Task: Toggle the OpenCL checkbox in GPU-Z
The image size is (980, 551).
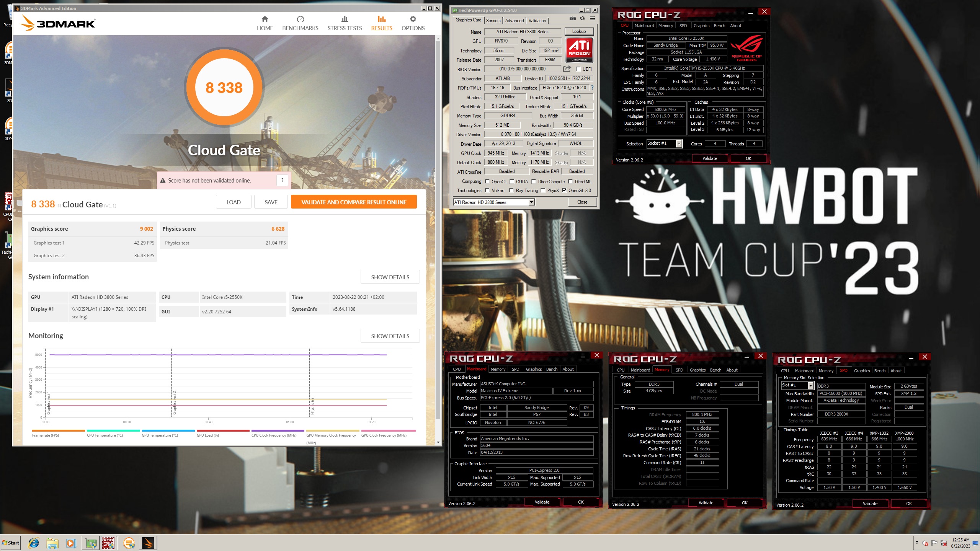Action: 487,182
